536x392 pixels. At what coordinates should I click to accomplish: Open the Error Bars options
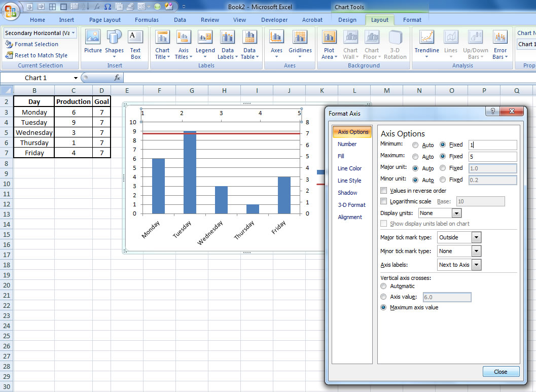[x=500, y=45]
